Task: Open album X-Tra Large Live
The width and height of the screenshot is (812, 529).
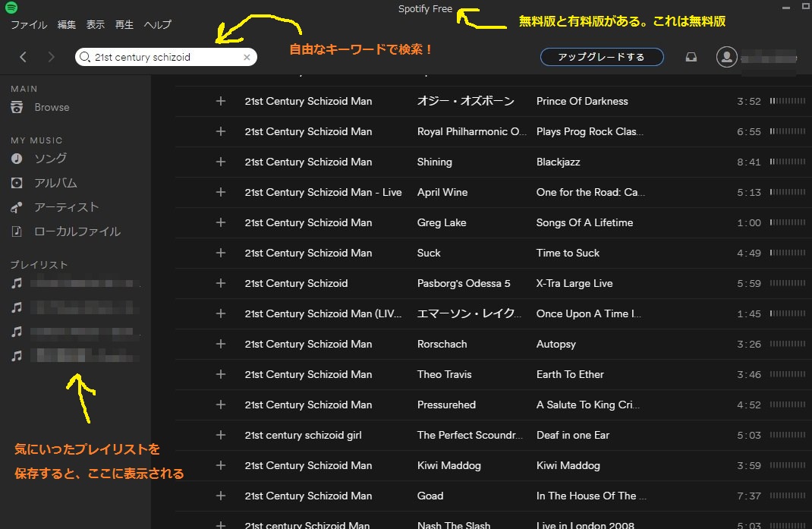Action: coord(574,283)
